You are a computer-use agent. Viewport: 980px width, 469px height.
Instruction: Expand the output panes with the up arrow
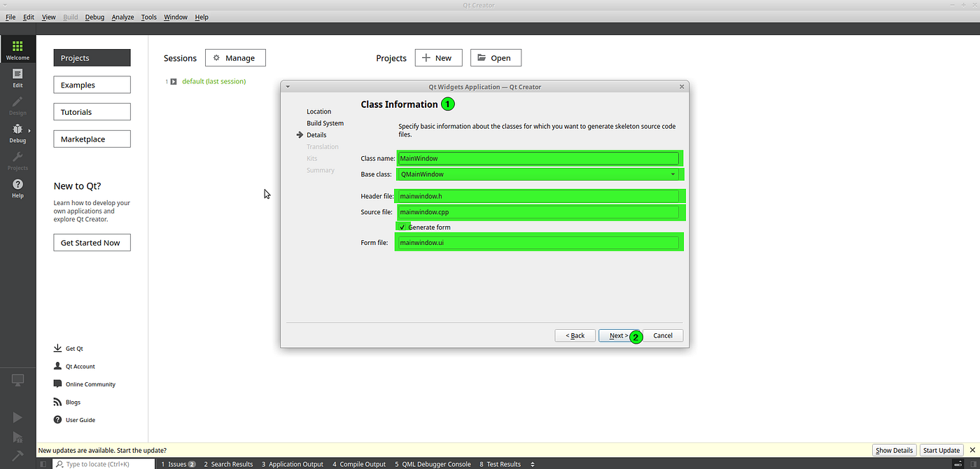coord(533,463)
